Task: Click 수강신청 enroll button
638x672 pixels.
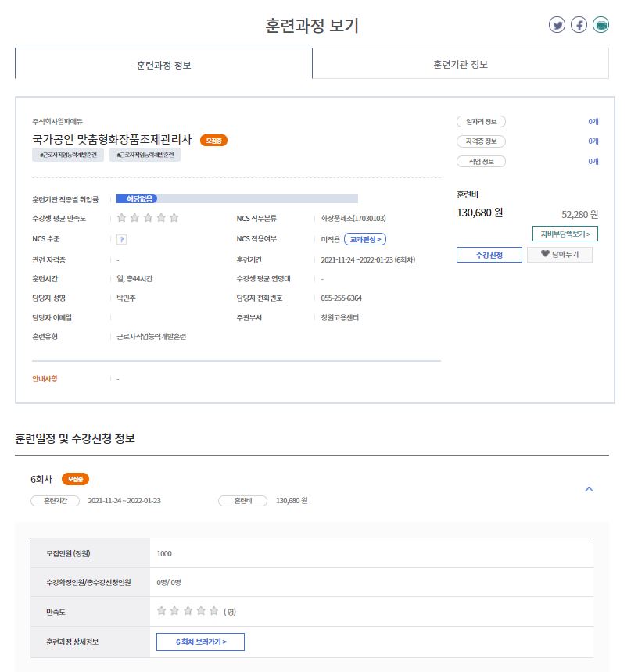Action: [489, 255]
